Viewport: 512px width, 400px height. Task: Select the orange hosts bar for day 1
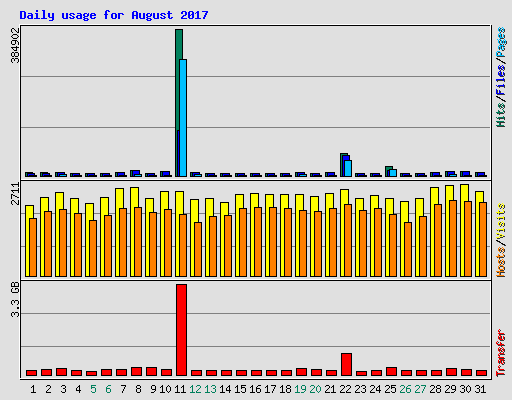coord(33,247)
